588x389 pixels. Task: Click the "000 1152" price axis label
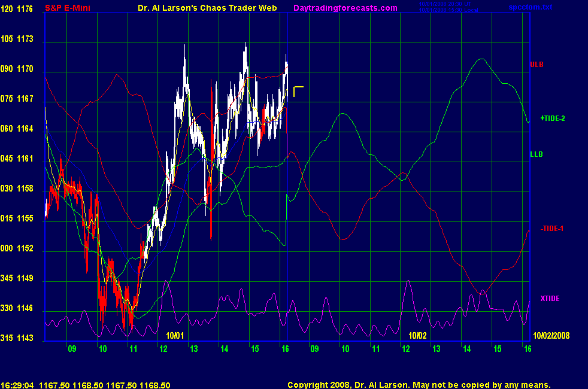17,248
